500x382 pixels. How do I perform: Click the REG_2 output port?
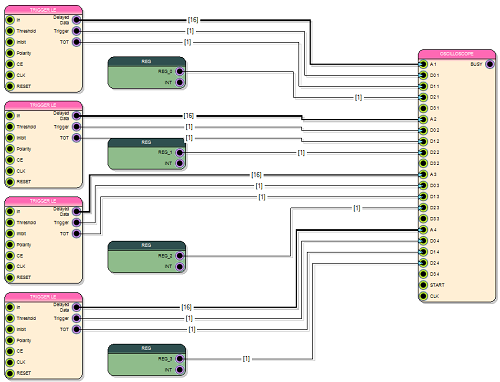point(180,256)
